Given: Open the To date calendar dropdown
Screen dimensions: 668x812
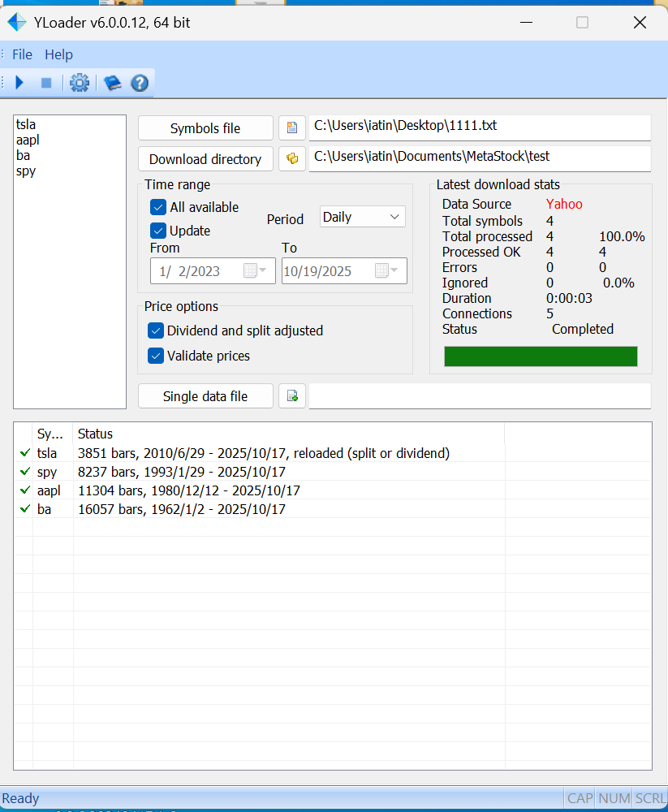Looking at the screenshot, I should click(x=386, y=270).
